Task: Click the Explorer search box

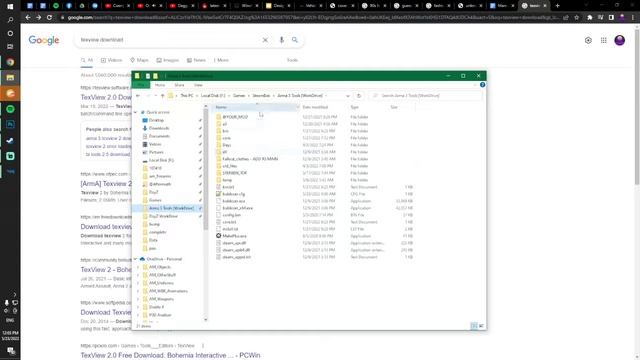Action: coord(424,96)
